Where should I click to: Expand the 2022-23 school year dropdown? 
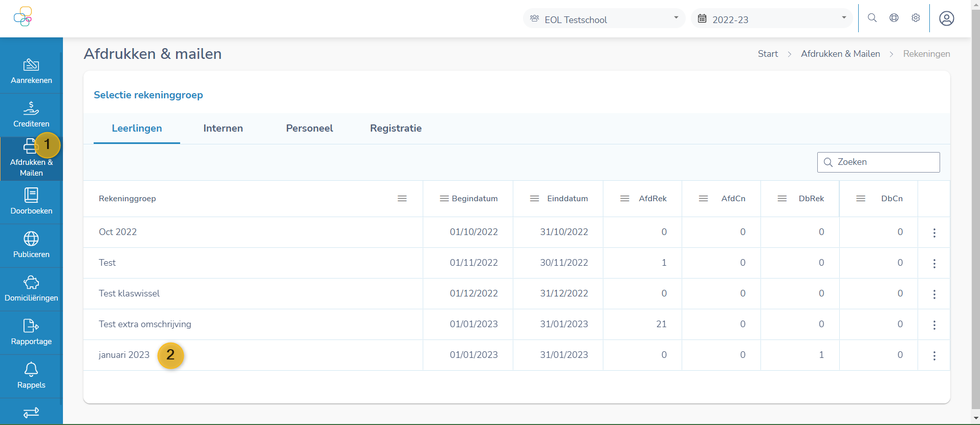point(771,19)
